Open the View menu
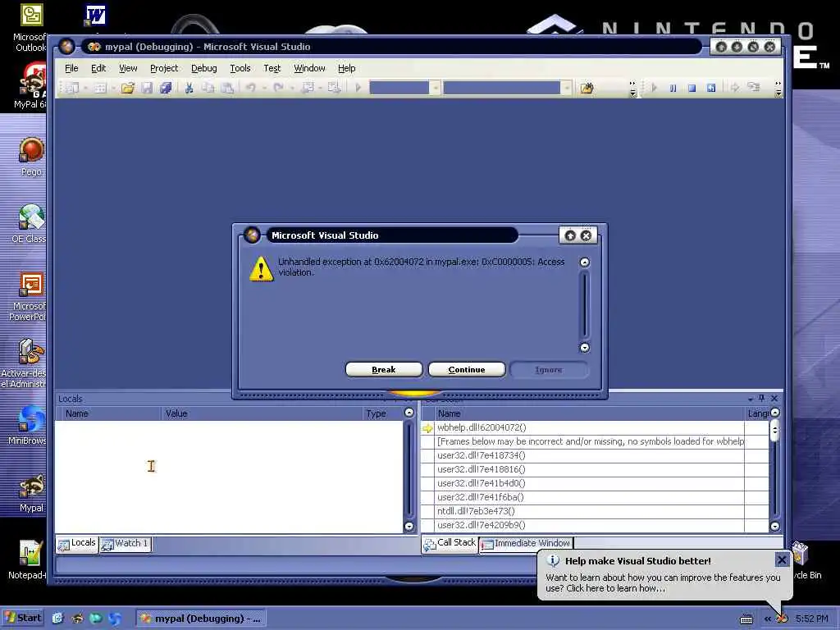Screen dimensions: 840x630 point(128,68)
